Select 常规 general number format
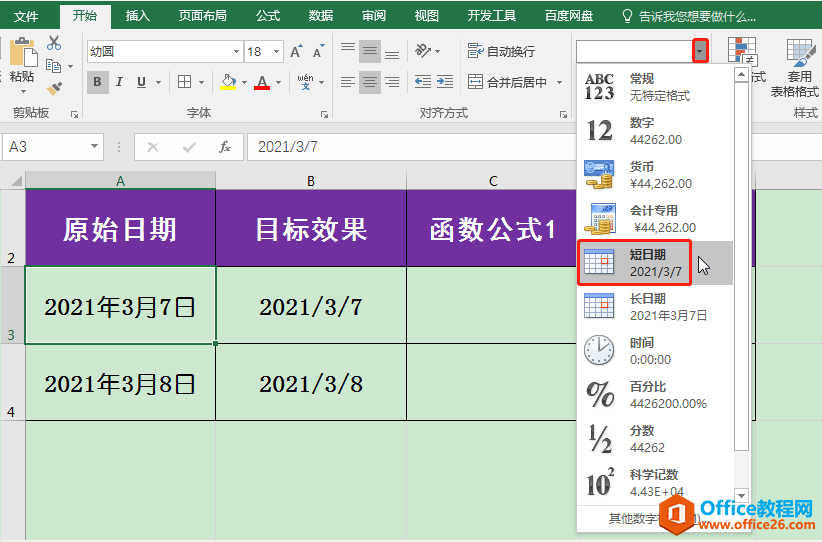The image size is (822, 542). [x=655, y=87]
